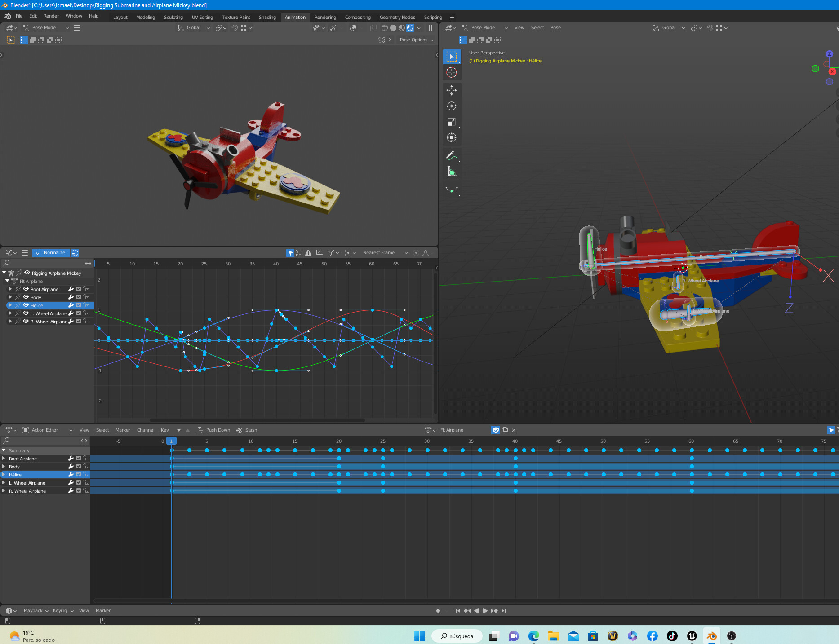Expand the Root Airplane channel in Action Editor
The height and width of the screenshot is (644, 839).
pos(4,459)
